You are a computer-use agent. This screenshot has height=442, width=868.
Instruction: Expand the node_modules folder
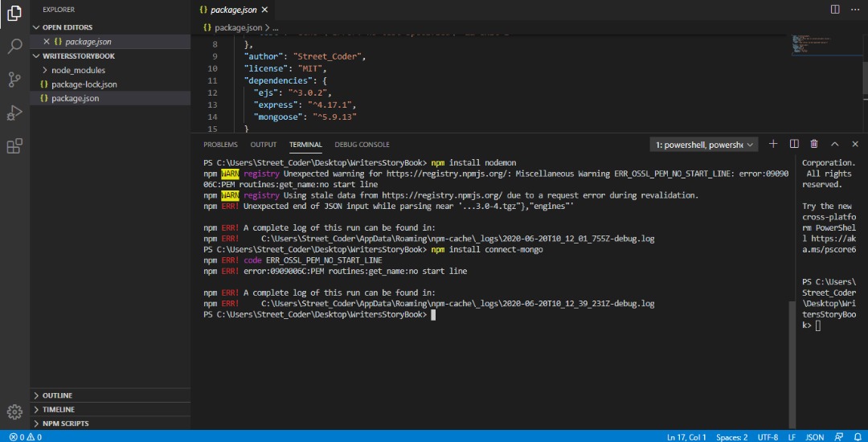pos(110,70)
